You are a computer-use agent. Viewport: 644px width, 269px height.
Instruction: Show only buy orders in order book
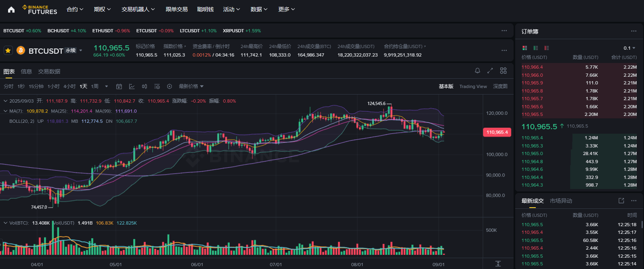(535, 48)
